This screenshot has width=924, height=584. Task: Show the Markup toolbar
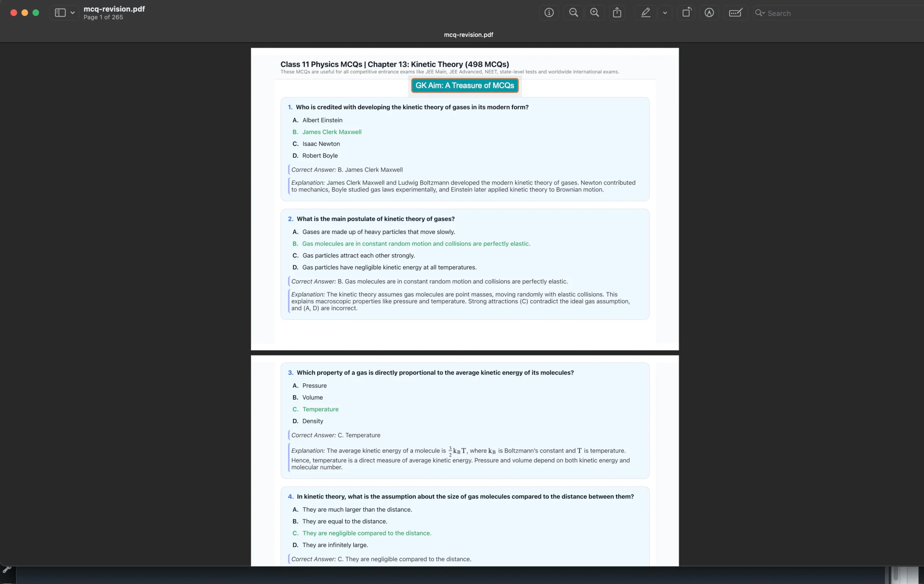pyautogui.click(x=709, y=13)
